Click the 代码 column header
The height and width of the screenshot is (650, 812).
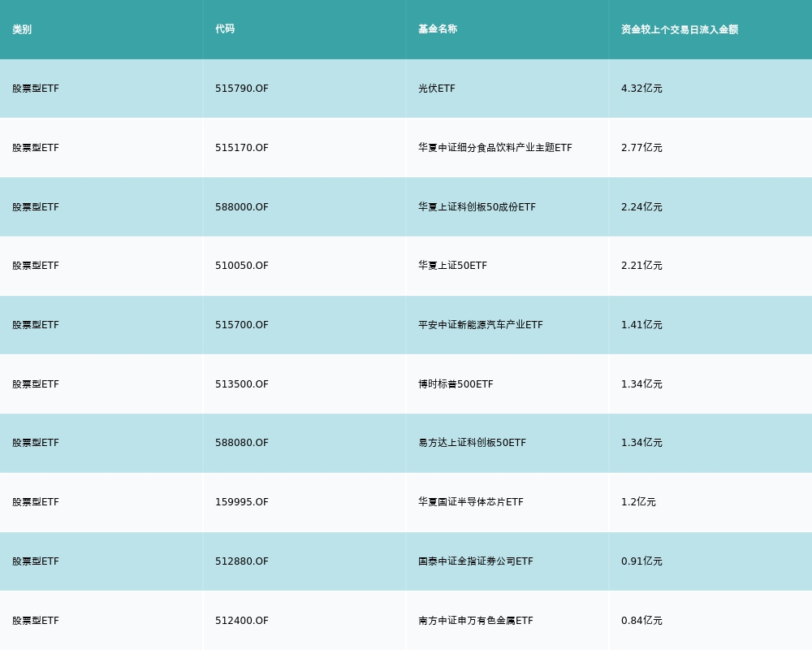click(x=225, y=29)
